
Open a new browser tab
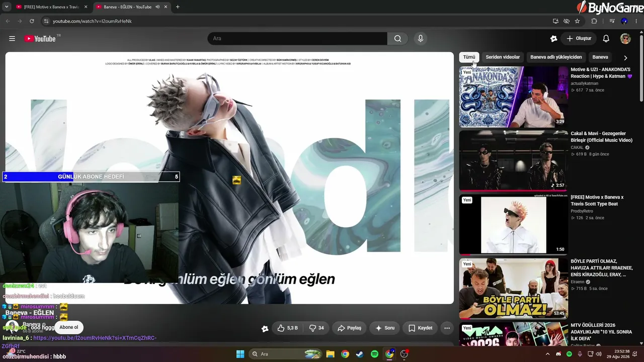(178, 7)
